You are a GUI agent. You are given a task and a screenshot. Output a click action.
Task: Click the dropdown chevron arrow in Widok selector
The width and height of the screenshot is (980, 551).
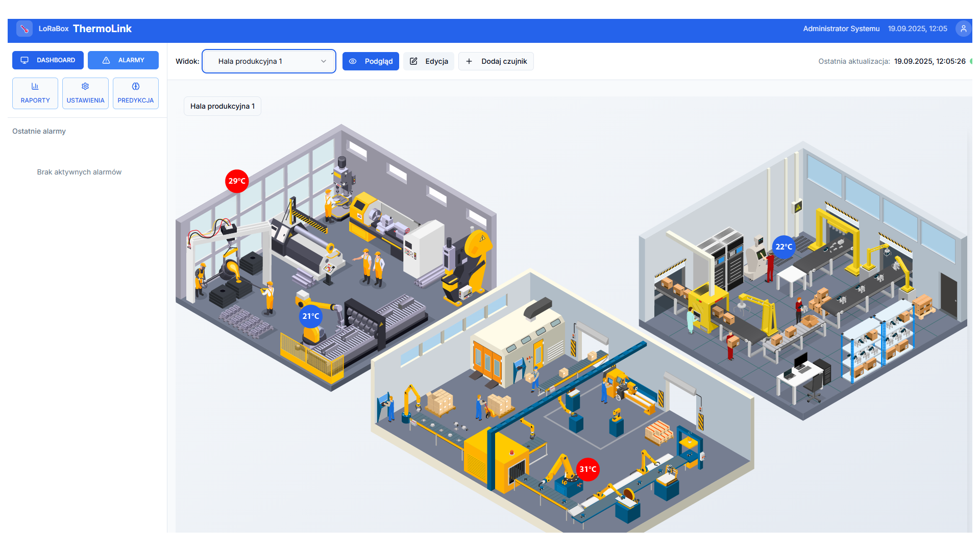(324, 61)
